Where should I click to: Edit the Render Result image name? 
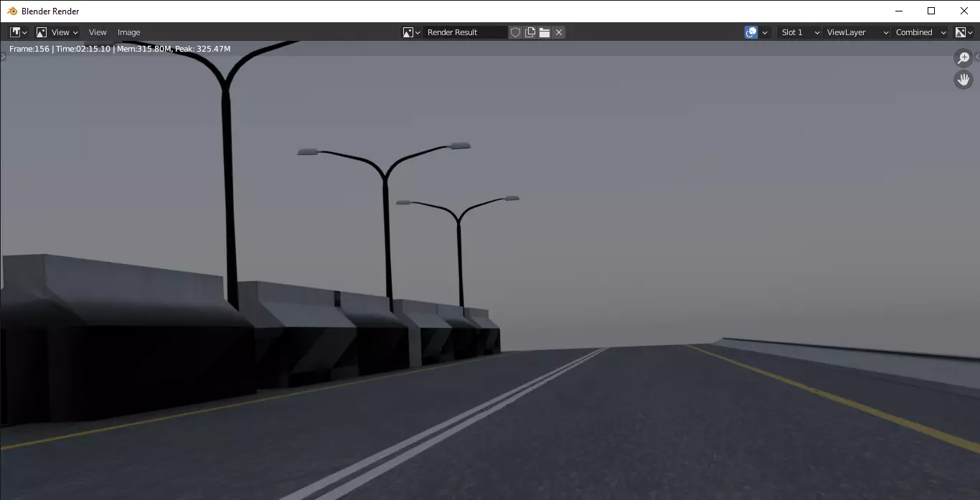pos(466,32)
